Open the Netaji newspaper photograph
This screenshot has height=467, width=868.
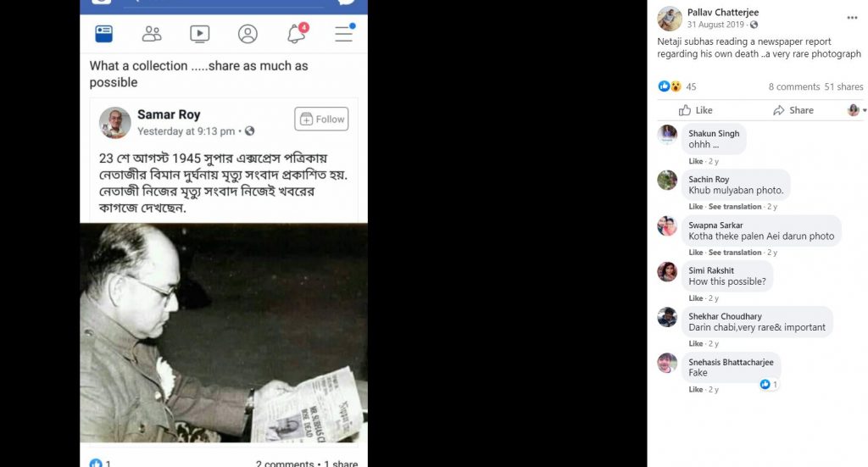[224, 332]
